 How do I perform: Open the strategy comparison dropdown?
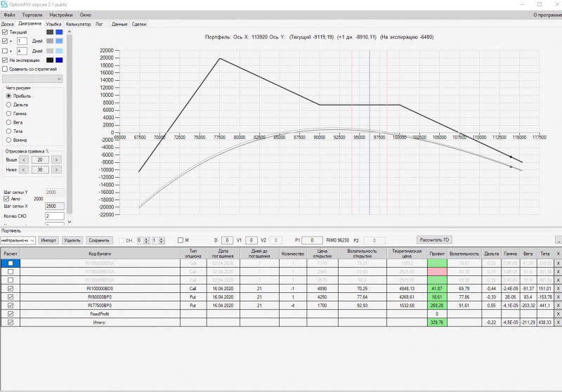pos(32,79)
